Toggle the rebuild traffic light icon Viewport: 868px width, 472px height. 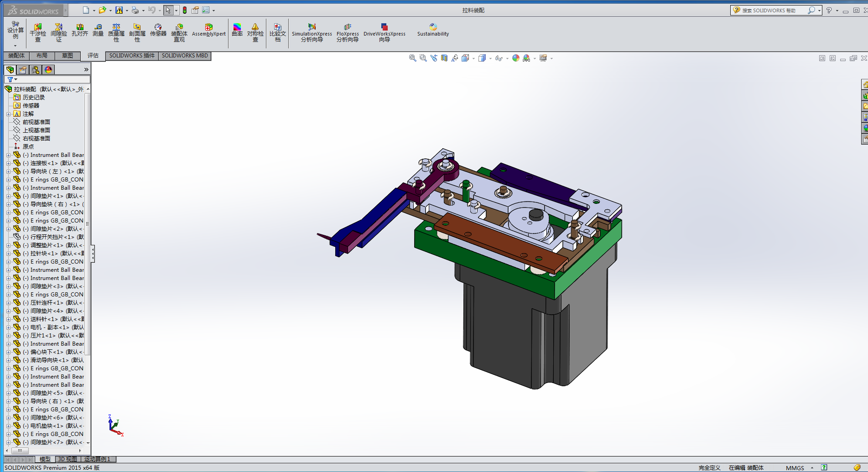click(x=185, y=10)
